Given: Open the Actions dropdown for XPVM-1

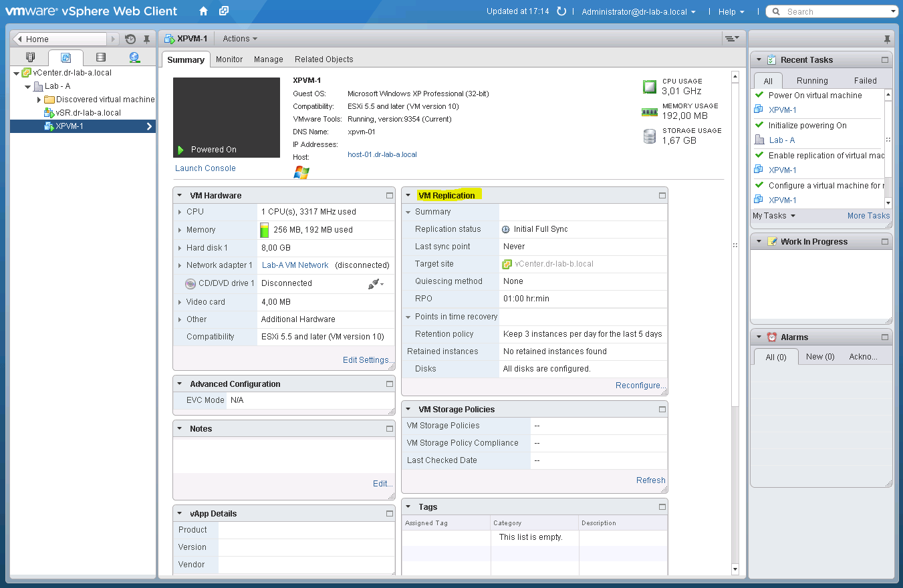Looking at the screenshot, I should (239, 38).
